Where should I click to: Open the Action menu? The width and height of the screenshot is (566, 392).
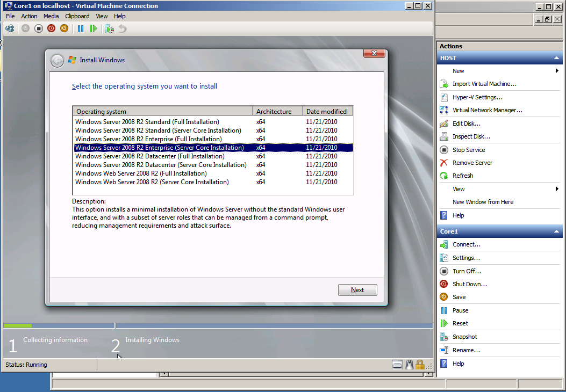pos(29,16)
